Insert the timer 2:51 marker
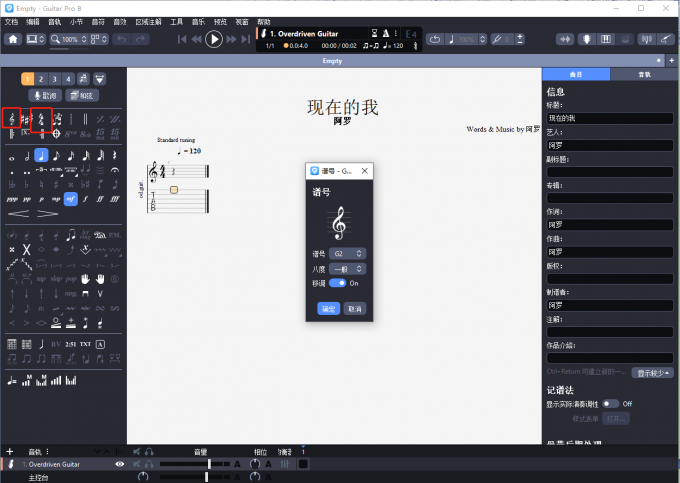This screenshot has height=483, width=680. (x=71, y=344)
